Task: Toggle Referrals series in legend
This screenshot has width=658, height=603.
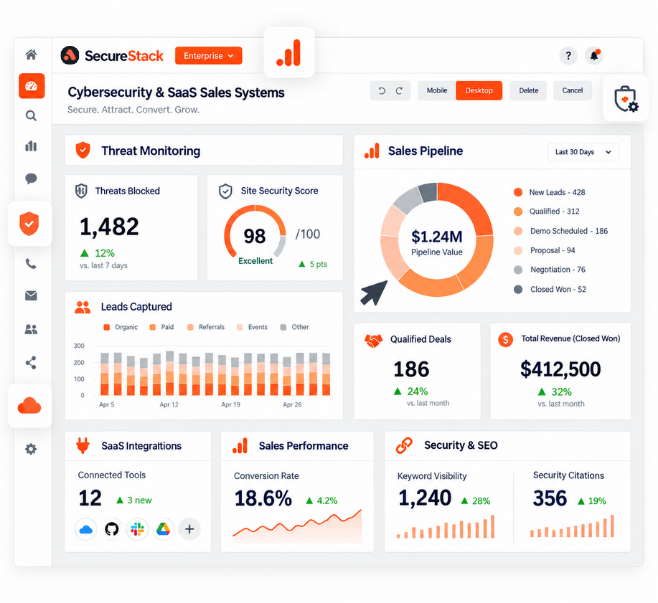Action: click(206, 327)
